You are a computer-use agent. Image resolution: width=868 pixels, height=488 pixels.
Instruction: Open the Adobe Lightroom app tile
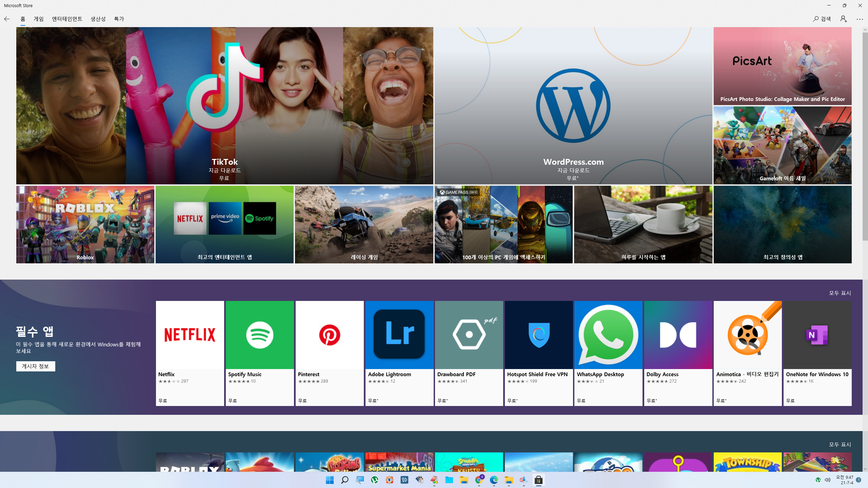(399, 352)
